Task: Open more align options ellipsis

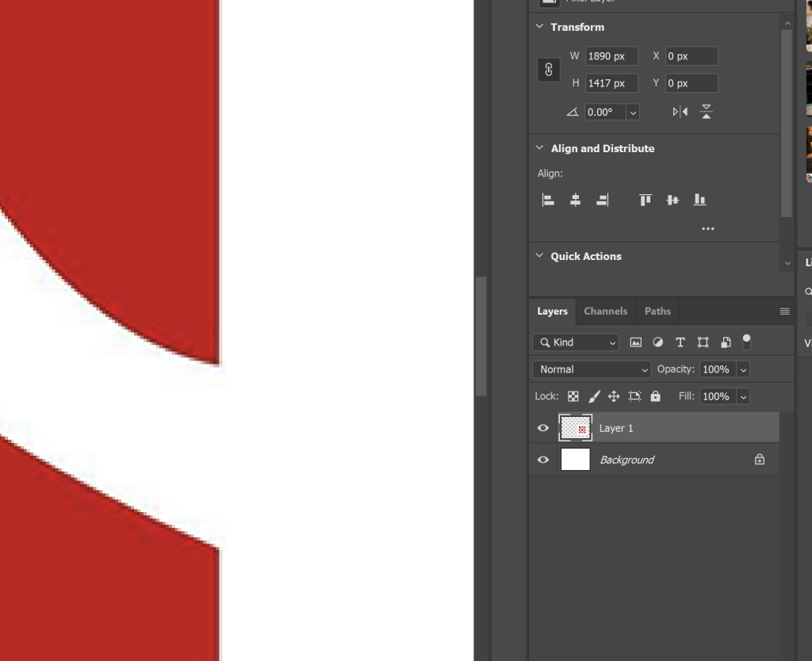Action: [708, 228]
